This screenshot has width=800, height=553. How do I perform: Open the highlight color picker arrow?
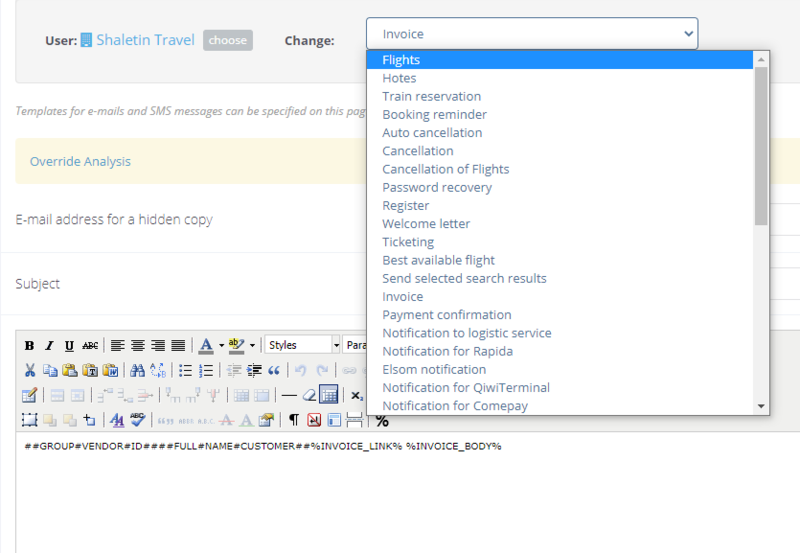[252, 346]
